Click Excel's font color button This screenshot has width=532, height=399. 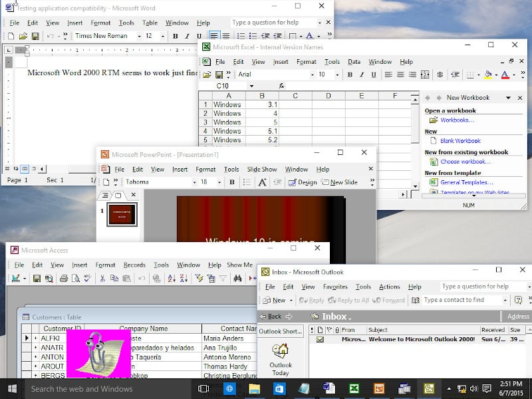[x=505, y=74]
